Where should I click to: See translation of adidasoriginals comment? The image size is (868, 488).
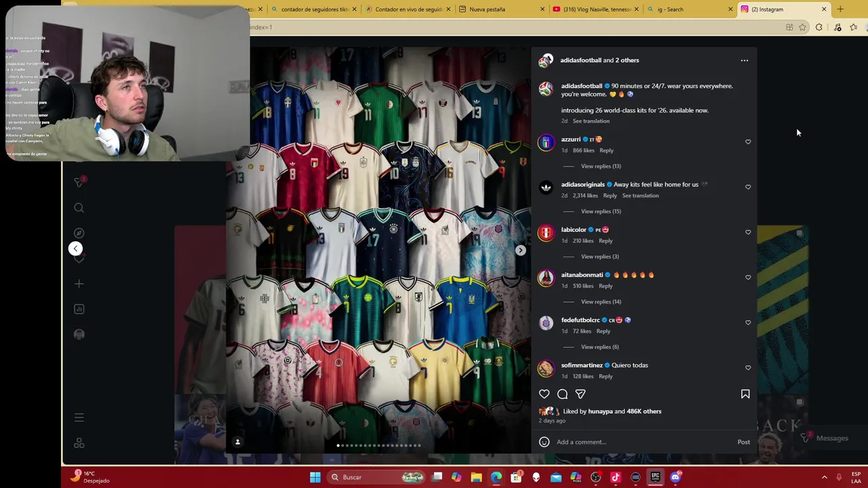coord(640,196)
